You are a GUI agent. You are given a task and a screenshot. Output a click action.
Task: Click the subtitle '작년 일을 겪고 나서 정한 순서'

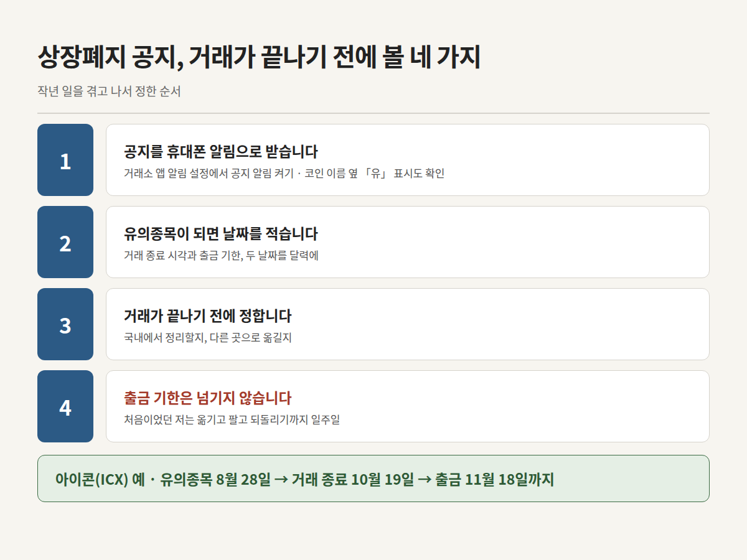click(109, 91)
